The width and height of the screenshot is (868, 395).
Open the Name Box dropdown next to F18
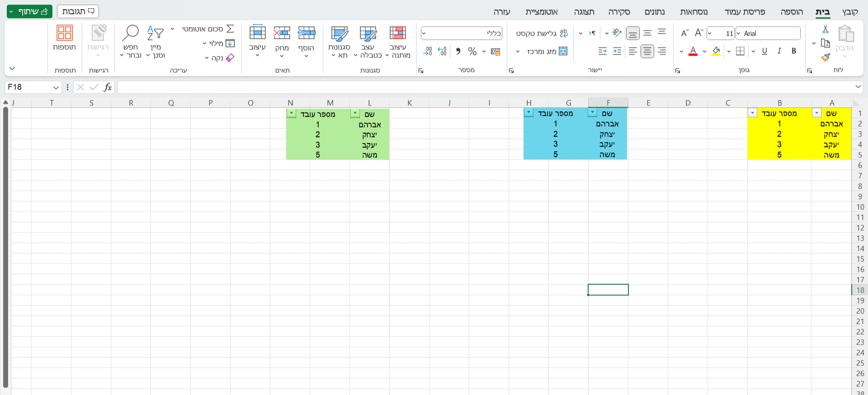[x=56, y=87]
